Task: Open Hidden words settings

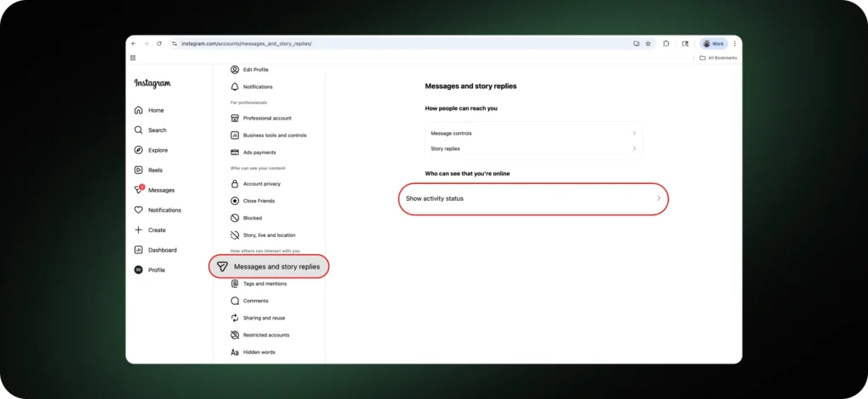Action: click(259, 352)
